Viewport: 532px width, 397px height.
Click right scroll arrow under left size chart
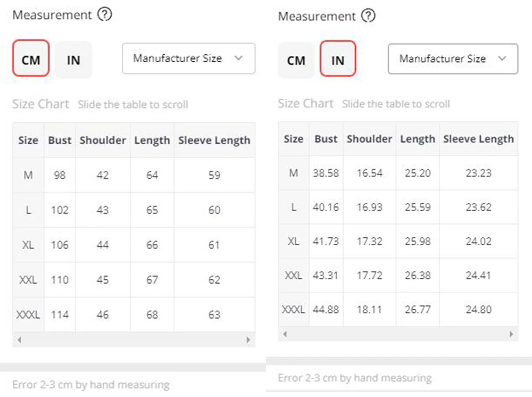pos(248,340)
